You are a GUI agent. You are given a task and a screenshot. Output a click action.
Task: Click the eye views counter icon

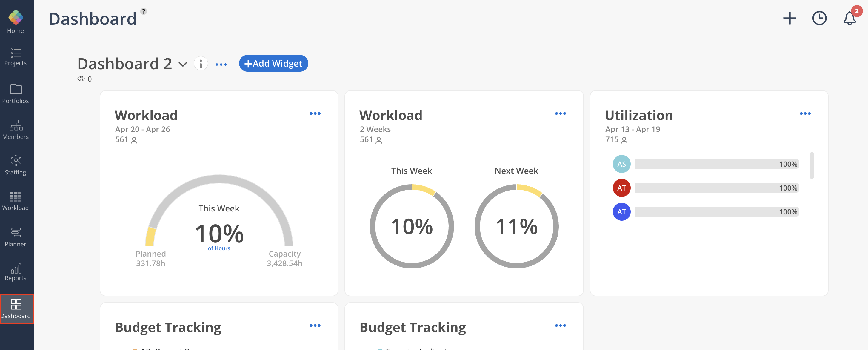point(81,79)
